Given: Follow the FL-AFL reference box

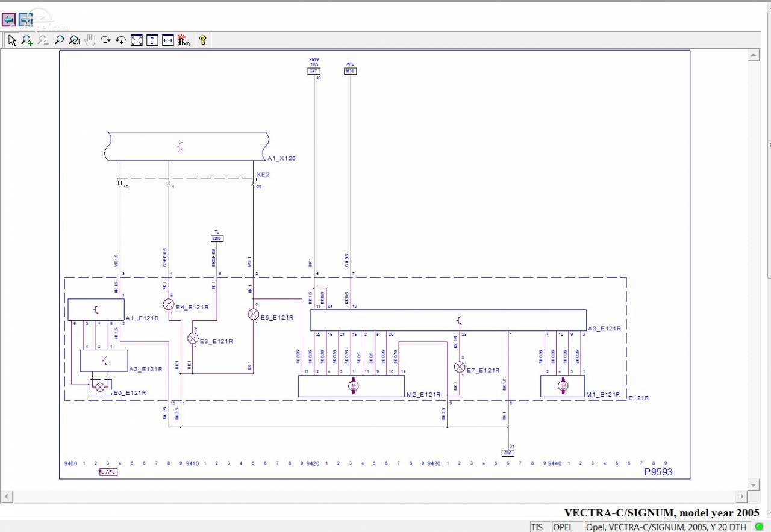Looking at the screenshot, I should tap(108, 472).
